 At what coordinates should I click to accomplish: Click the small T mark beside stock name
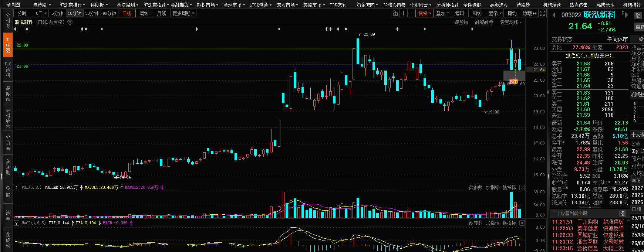(623, 13)
